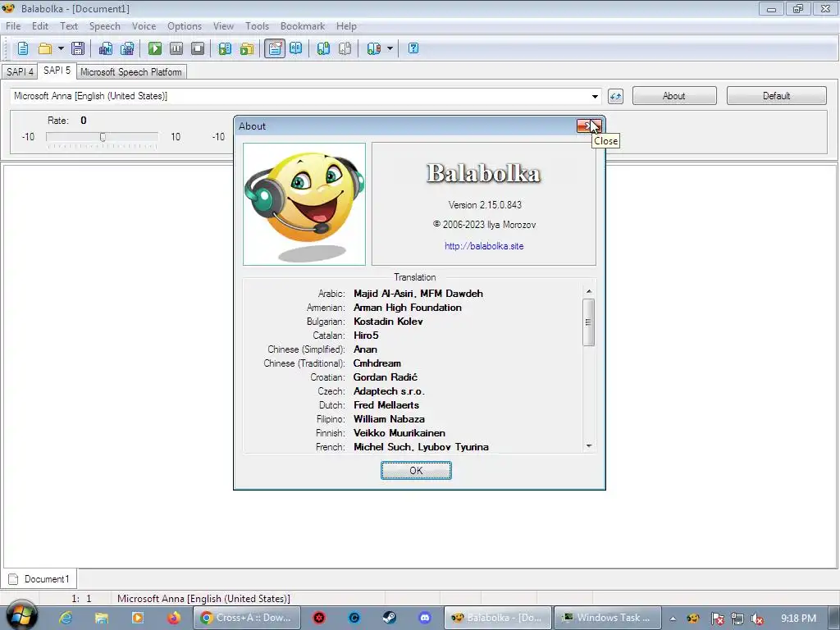Open the Tools menu
This screenshot has height=630, width=840.
point(257,26)
